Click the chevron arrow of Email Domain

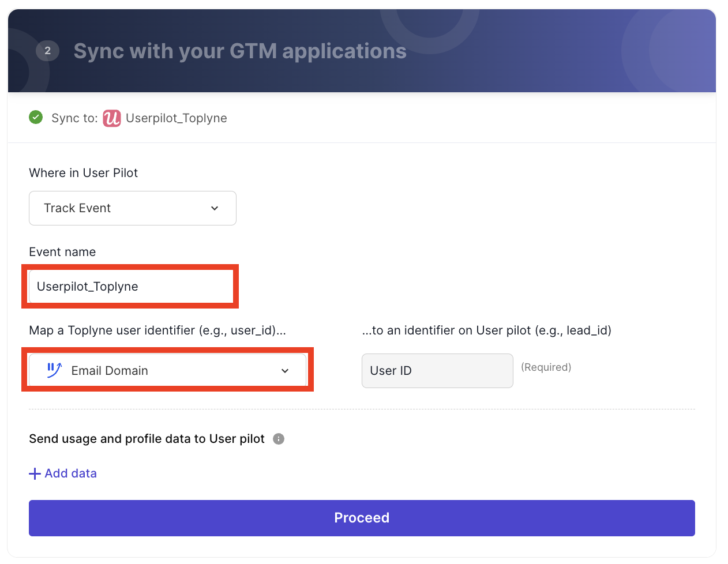(x=285, y=371)
